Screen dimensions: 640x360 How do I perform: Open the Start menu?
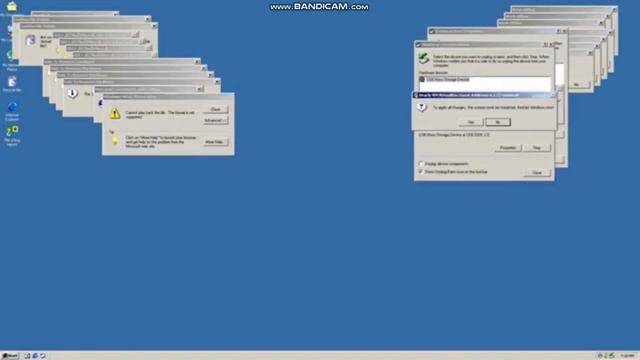(10, 356)
